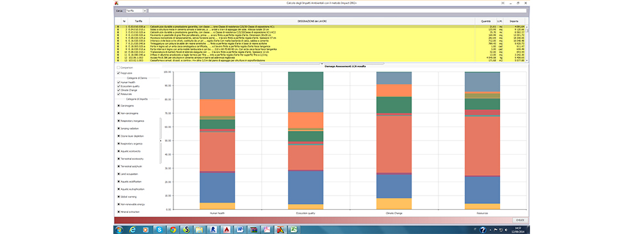Click the Resources axis label under chart
The width and height of the screenshot is (644, 234).
click(482, 214)
